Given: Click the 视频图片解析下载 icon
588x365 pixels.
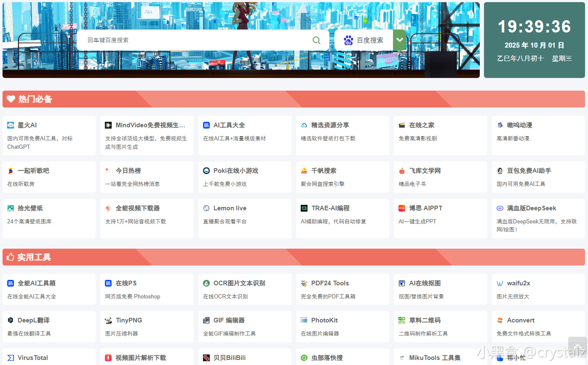Looking at the screenshot, I should pos(108,358).
